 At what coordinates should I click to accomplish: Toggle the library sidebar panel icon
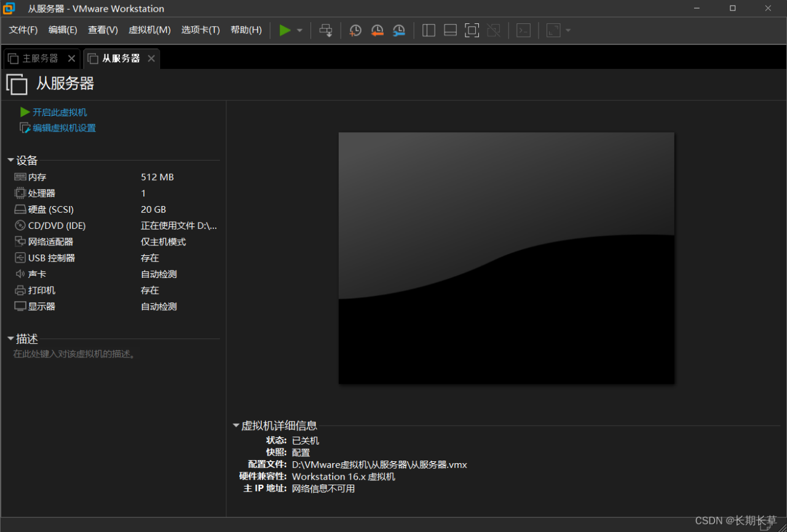pyautogui.click(x=429, y=30)
